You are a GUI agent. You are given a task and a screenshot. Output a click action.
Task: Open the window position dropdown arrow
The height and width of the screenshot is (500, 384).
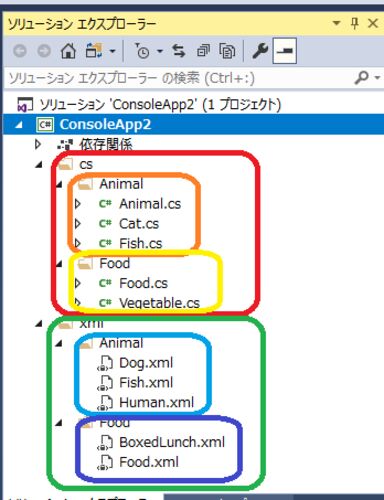pyautogui.click(x=337, y=23)
